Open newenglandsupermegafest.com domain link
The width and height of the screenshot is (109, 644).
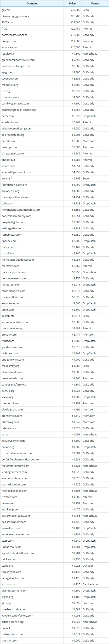pyautogui.click(x=21, y=210)
